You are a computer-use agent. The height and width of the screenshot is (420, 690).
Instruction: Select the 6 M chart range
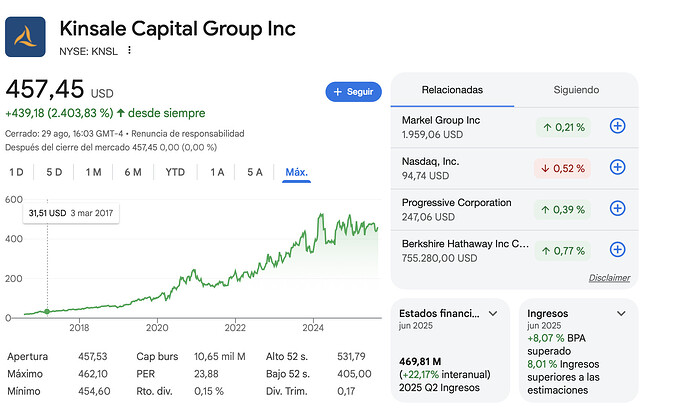pyautogui.click(x=133, y=172)
